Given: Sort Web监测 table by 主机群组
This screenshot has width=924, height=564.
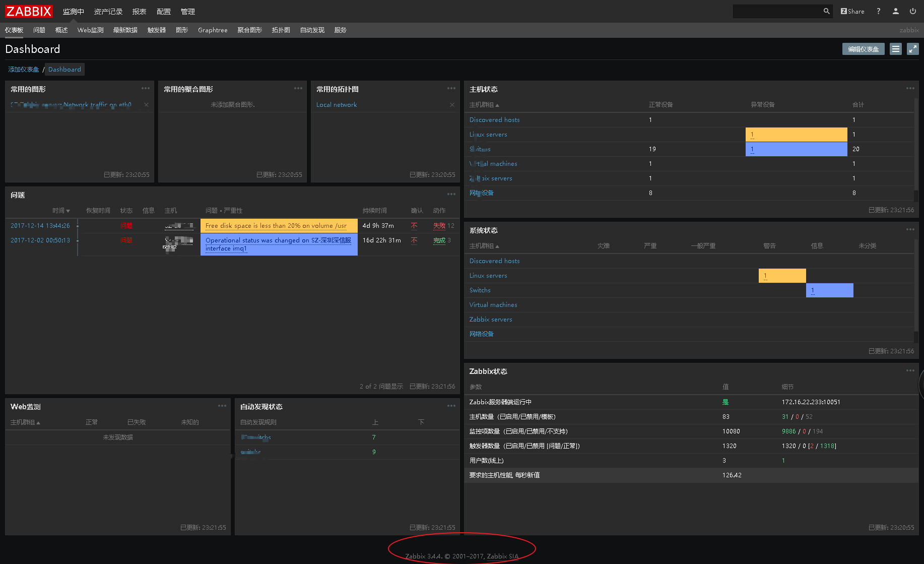Looking at the screenshot, I should [25, 422].
